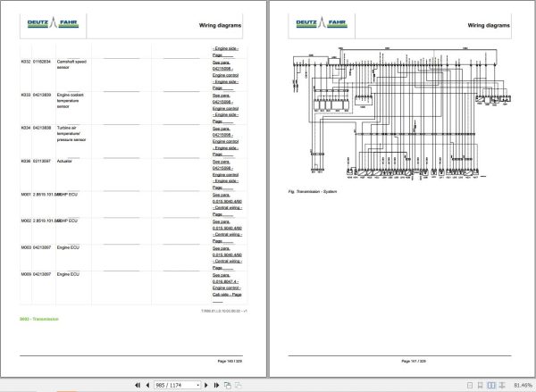This screenshot has width=536, height=392.
Task: Click the Wiring diagrams title on right page
Action: [489, 25]
